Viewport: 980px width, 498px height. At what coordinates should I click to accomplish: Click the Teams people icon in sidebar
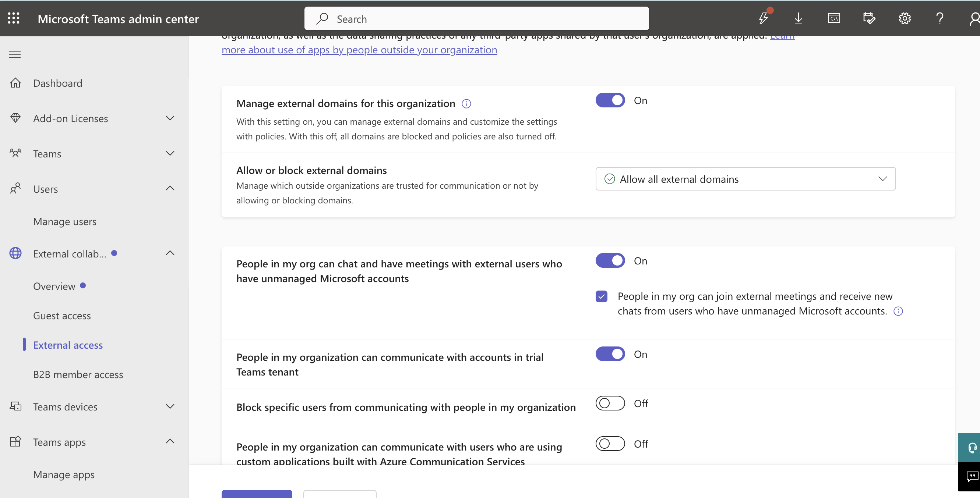[15, 153]
